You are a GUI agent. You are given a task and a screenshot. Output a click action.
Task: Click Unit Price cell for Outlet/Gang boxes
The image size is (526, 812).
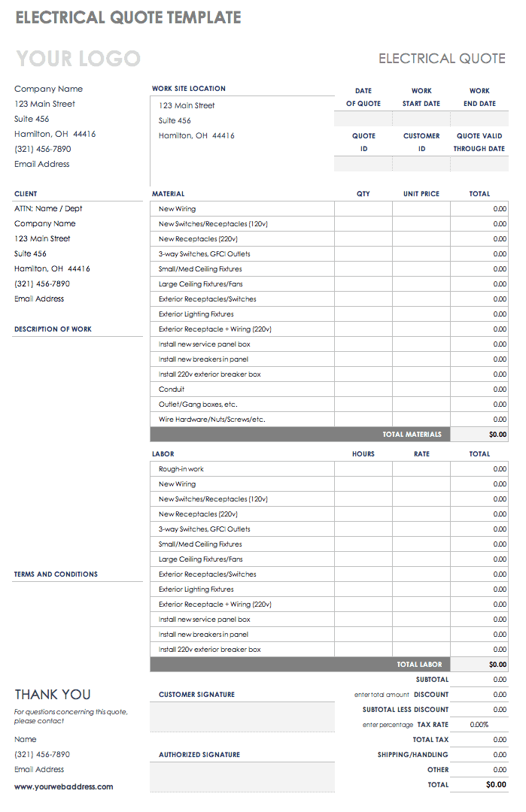421,404
